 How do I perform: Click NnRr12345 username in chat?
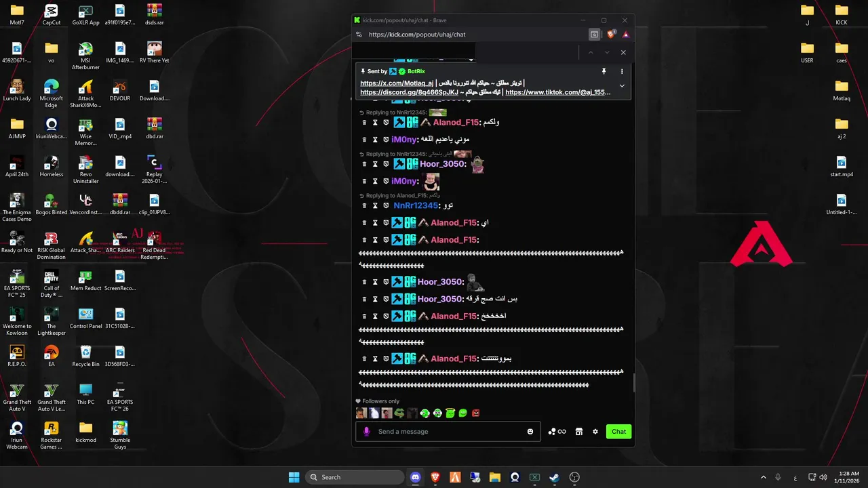[416, 205]
